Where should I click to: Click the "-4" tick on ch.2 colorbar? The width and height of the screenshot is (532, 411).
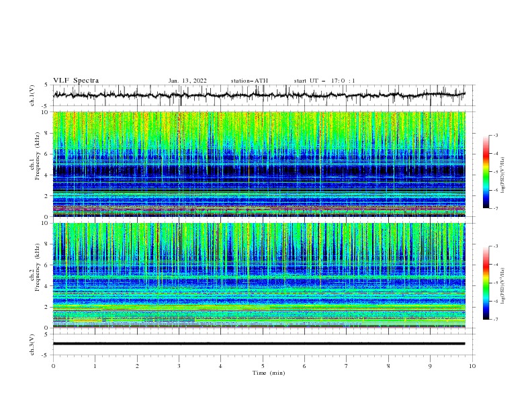point(495,265)
